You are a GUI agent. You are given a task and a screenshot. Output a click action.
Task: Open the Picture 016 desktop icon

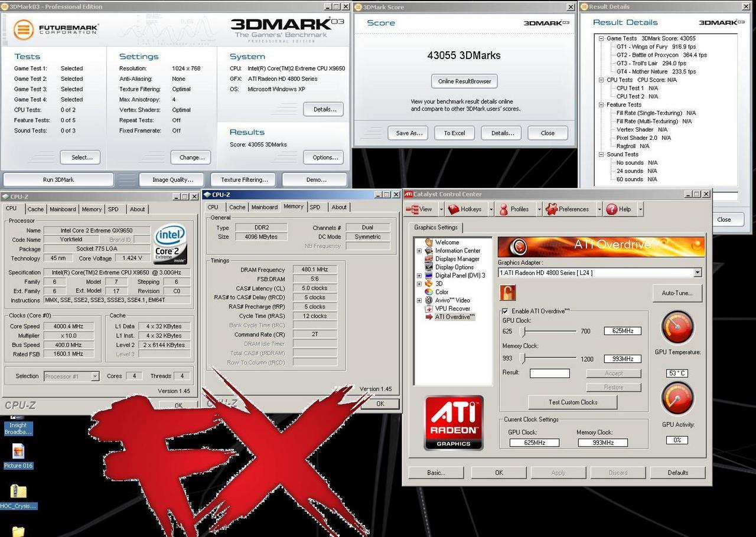(18, 456)
